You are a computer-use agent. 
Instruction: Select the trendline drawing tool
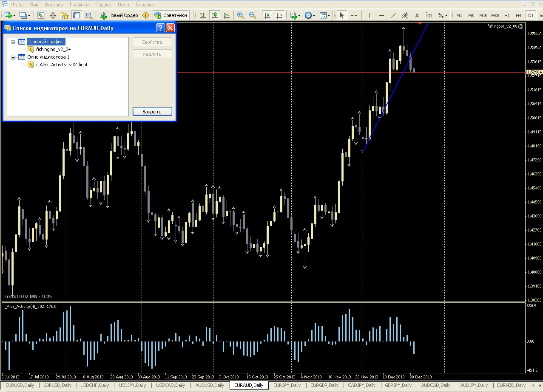(x=393, y=15)
